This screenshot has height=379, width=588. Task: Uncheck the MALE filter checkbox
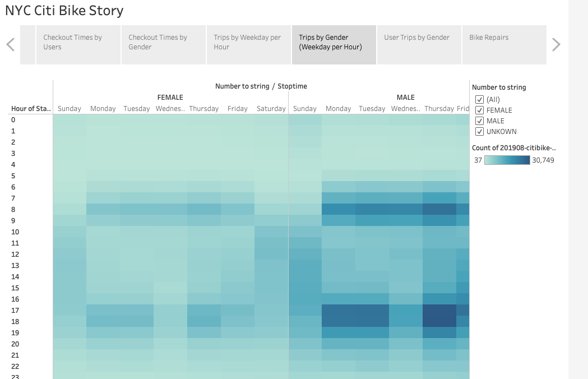[479, 121]
